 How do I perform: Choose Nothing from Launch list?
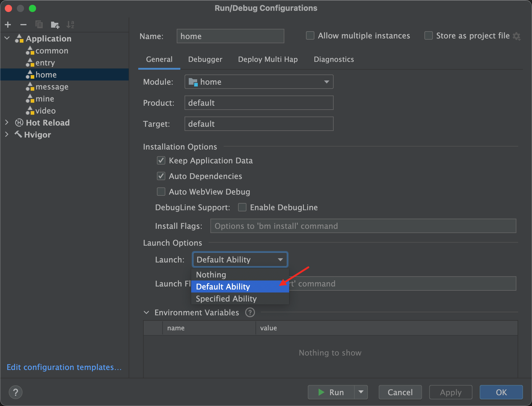pyautogui.click(x=240, y=275)
